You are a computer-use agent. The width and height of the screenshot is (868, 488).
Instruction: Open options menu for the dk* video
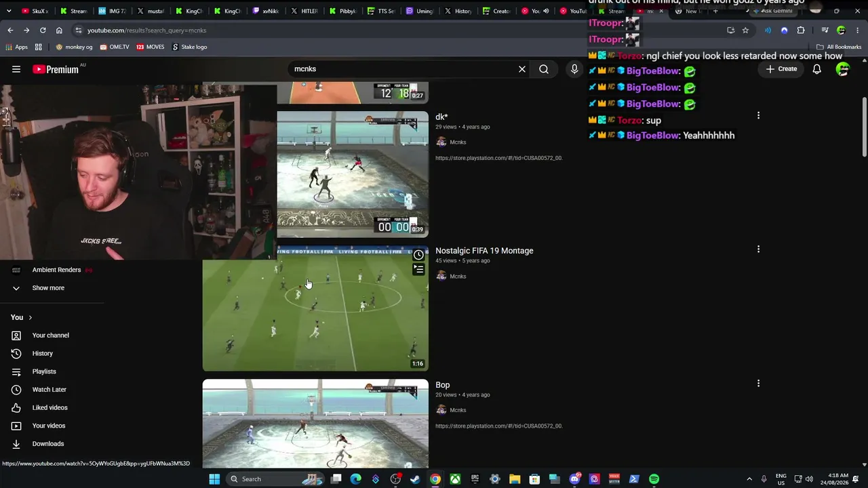coord(758,116)
